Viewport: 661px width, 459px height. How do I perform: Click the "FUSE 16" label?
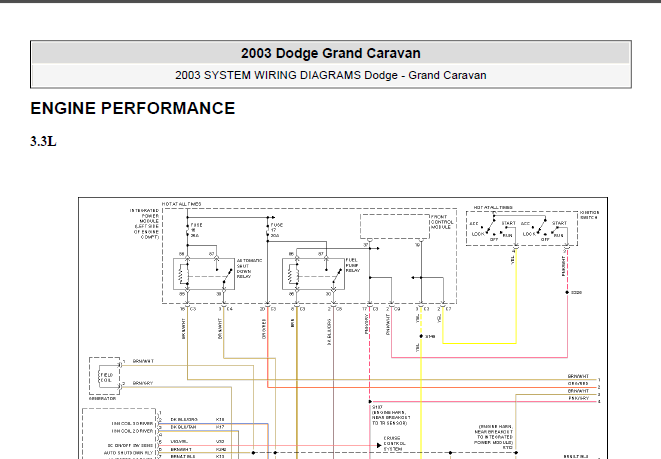pyautogui.click(x=196, y=230)
